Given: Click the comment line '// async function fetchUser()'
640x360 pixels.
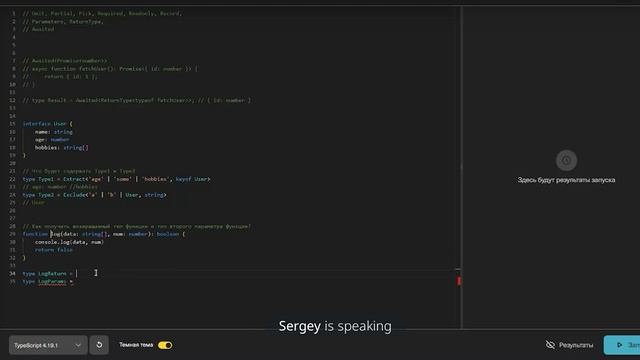Looking at the screenshot, I should click(110, 69).
